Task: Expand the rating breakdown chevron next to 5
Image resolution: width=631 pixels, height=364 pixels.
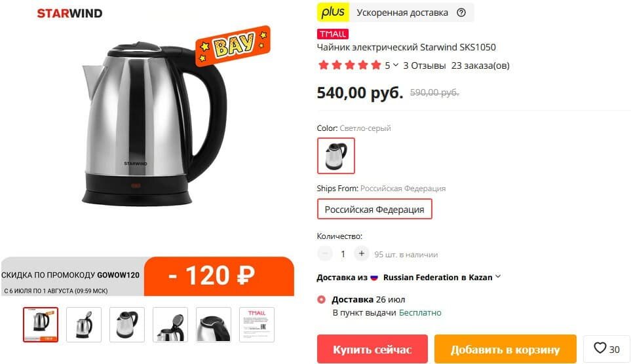Action: coord(396,65)
